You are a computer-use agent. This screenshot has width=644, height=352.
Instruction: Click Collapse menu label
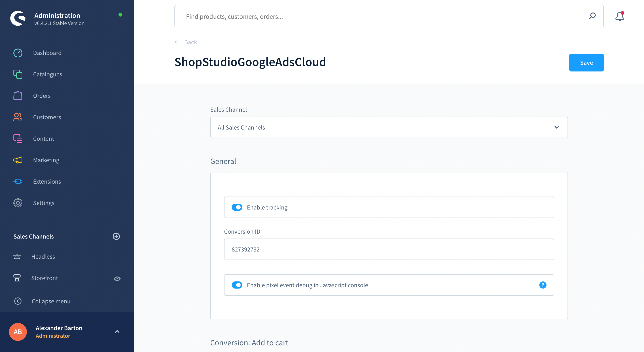[x=51, y=301]
